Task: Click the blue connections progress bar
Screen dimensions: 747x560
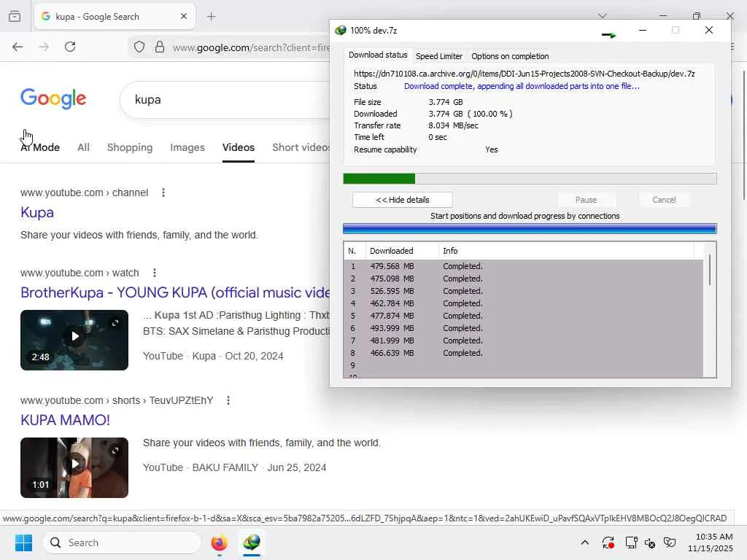Action: (x=530, y=228)
